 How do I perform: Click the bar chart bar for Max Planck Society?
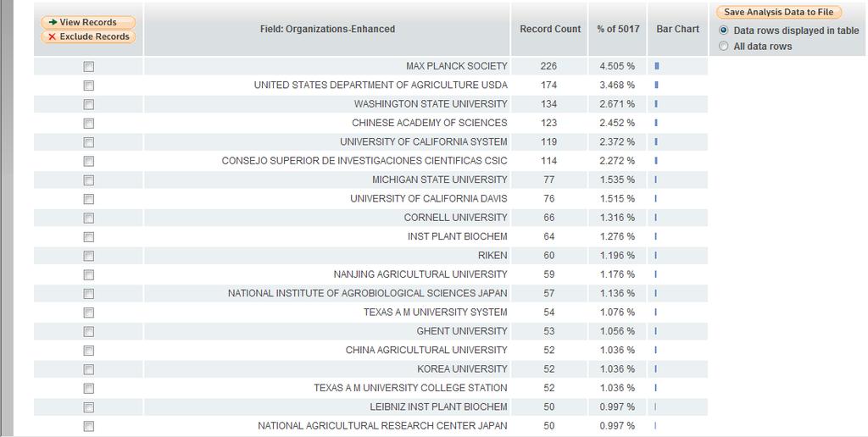(x=657, y=66)
